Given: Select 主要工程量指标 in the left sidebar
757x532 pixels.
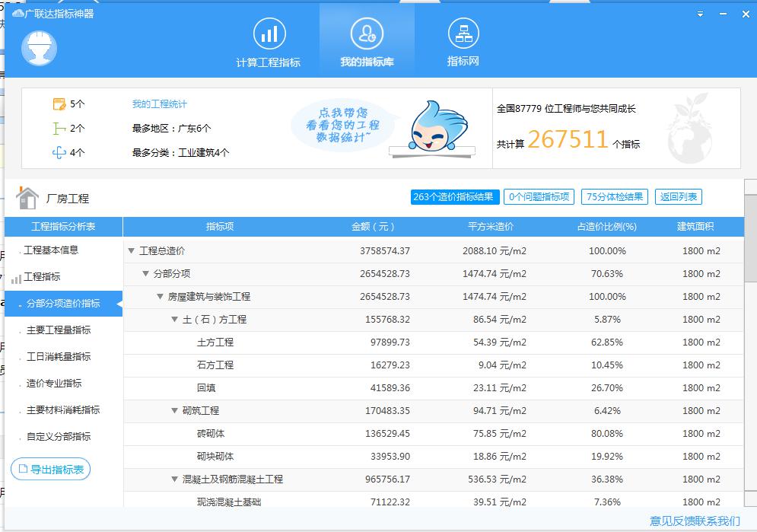Looking at the screenshot, I should tap(59, 330).
